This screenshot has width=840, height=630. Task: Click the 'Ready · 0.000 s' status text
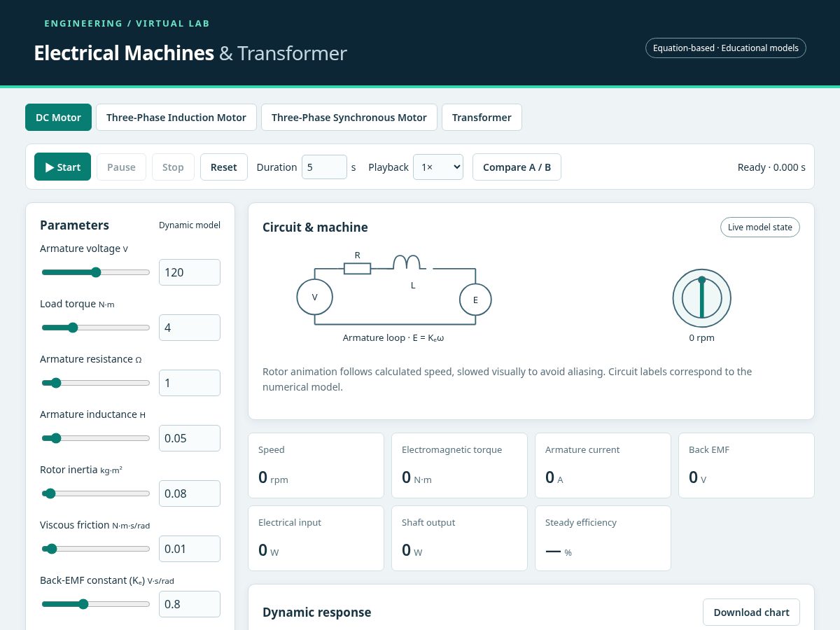click(x=771, y=167)
